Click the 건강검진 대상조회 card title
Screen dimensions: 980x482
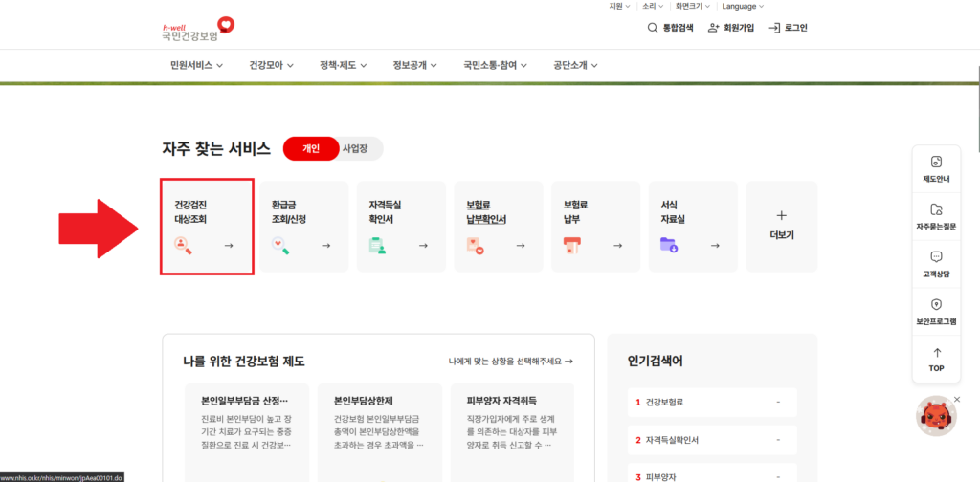(190, 211)
